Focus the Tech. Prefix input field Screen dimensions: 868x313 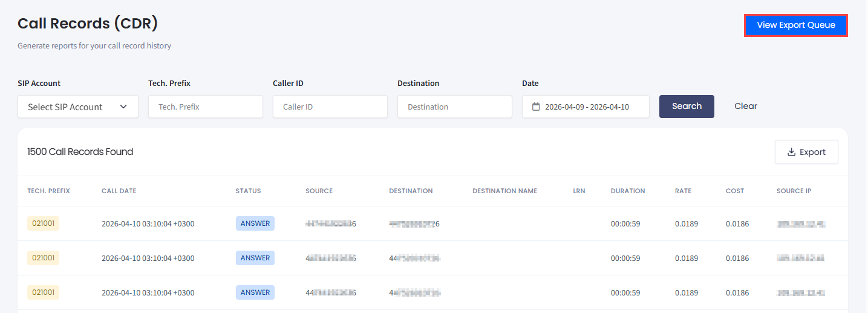click(x=206, y=107)
